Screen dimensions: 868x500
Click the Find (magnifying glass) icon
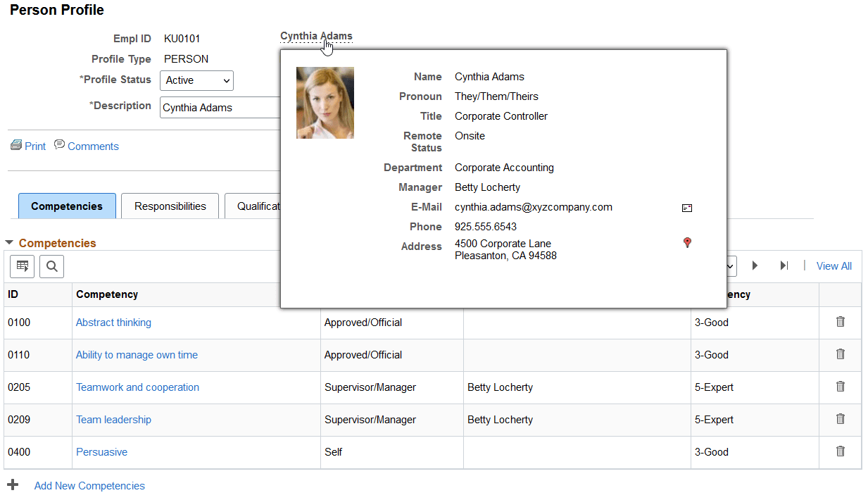(51, 266)
